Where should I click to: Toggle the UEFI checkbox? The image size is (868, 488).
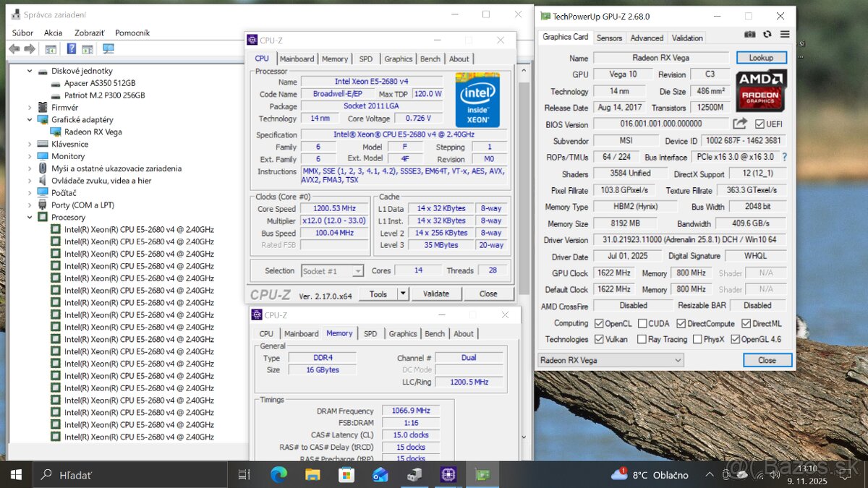click(x=759, y=124)
